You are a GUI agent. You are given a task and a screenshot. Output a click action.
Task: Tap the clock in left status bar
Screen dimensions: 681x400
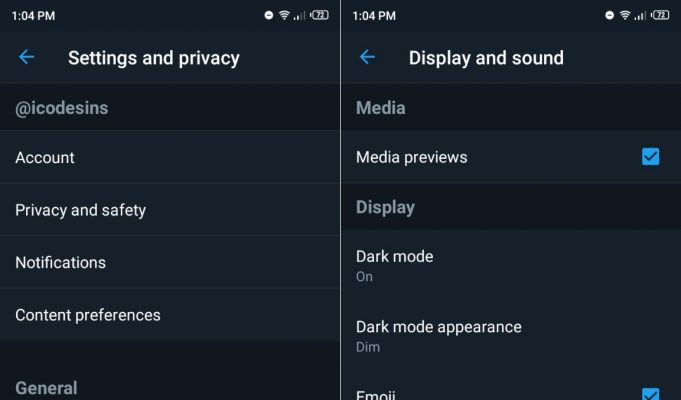click(x=33, y=16)
